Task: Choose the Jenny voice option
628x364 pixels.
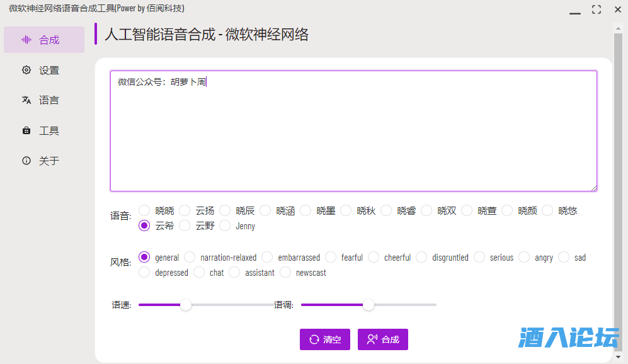Action: (x=225, y=225)
